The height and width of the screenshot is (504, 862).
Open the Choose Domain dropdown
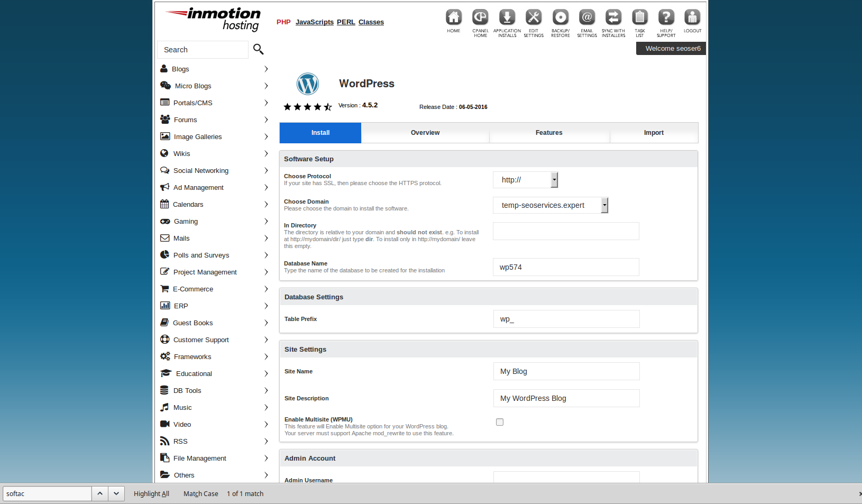(550, 205)
